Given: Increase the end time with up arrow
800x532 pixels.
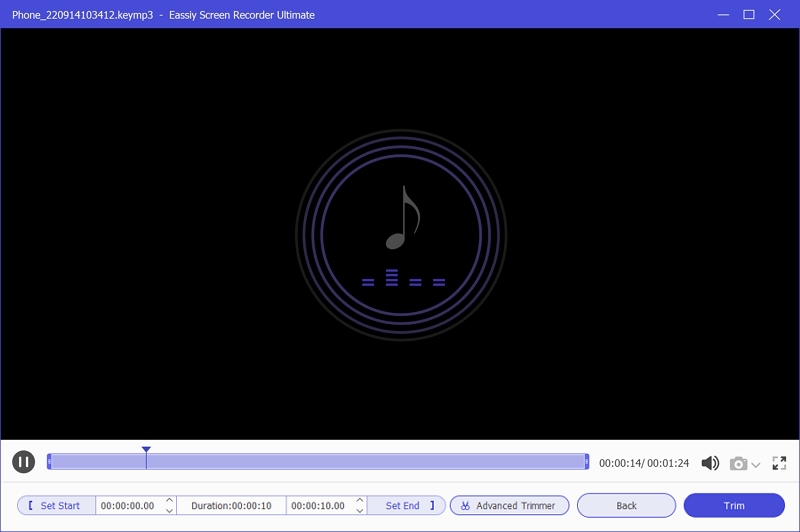Looking at the screenshot, I should [360, 500].
